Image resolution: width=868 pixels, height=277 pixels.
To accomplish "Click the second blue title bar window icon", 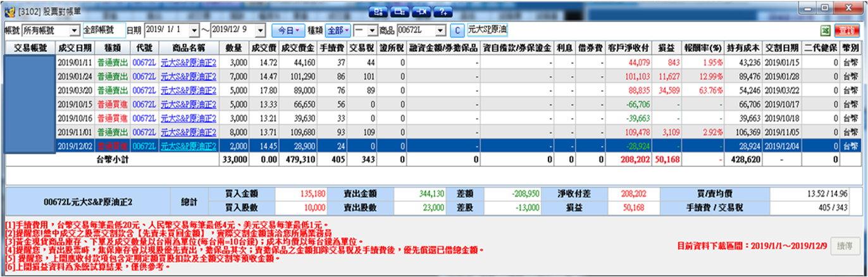I will click(x=400, y=11).
